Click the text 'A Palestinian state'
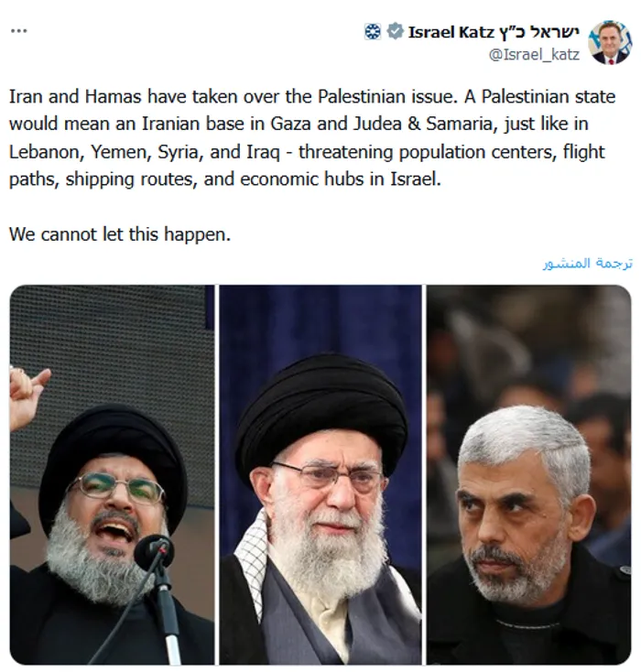This screenshot has height=672, width=641. 540,96
